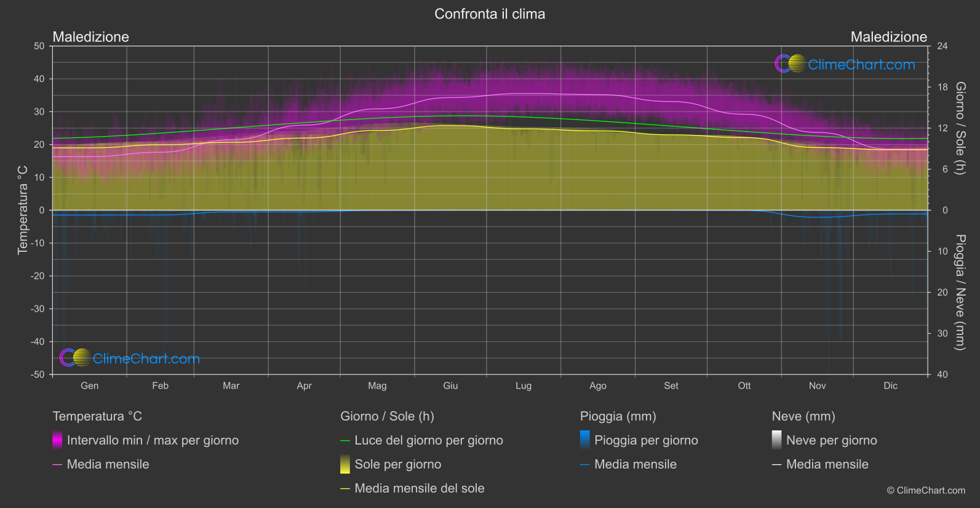Screen dimensions: 980x508
Task: Toggle Media mensile under Neve legend
Action: [827, 464]
